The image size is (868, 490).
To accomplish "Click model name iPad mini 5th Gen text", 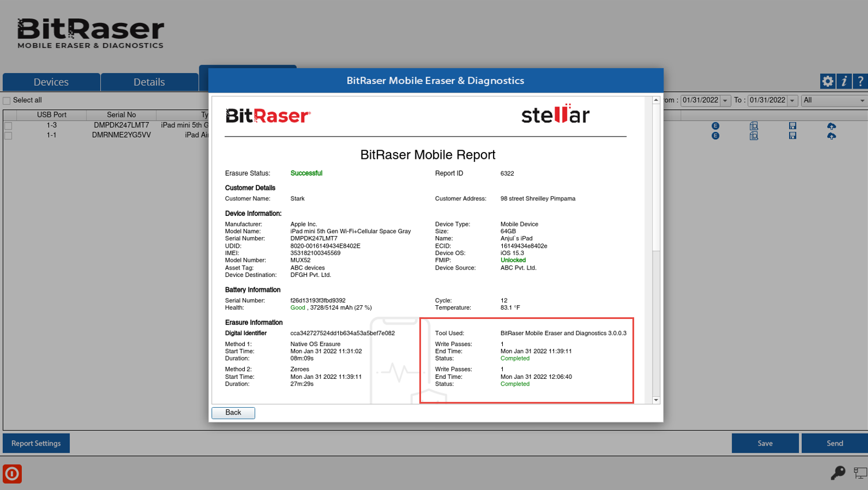I will tap(351, 231).
